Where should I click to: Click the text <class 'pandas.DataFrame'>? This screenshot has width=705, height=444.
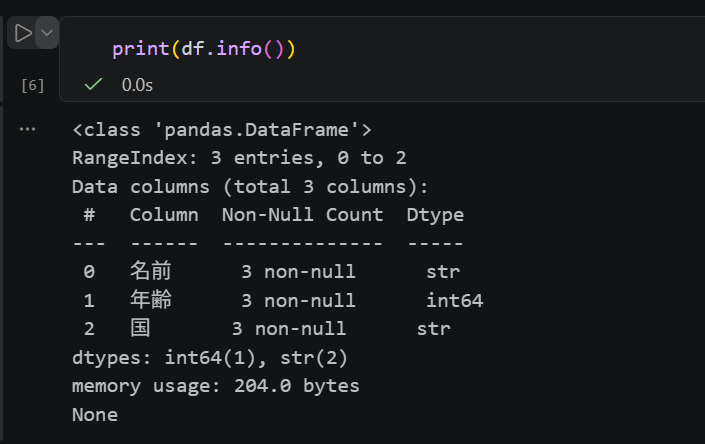222,130
